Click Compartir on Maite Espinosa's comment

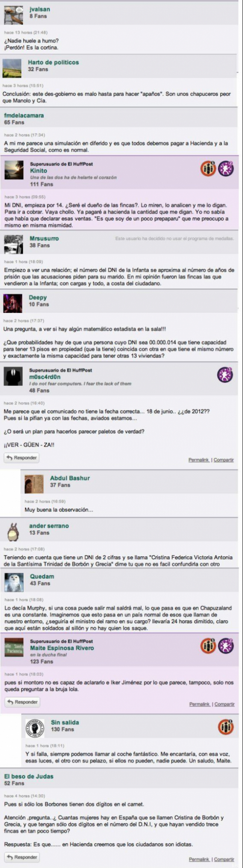pos(224,704)
